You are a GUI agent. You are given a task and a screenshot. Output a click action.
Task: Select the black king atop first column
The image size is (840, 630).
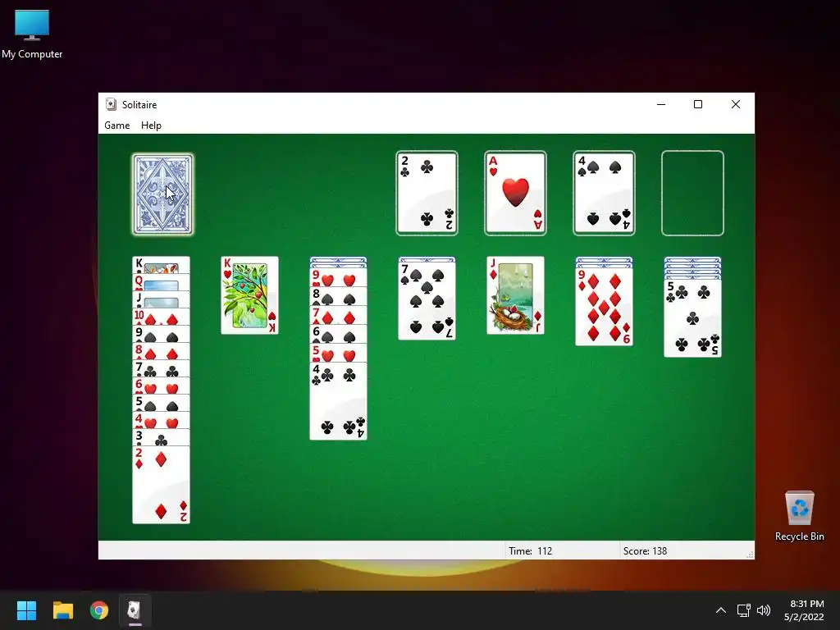click(x=162, y=265)
